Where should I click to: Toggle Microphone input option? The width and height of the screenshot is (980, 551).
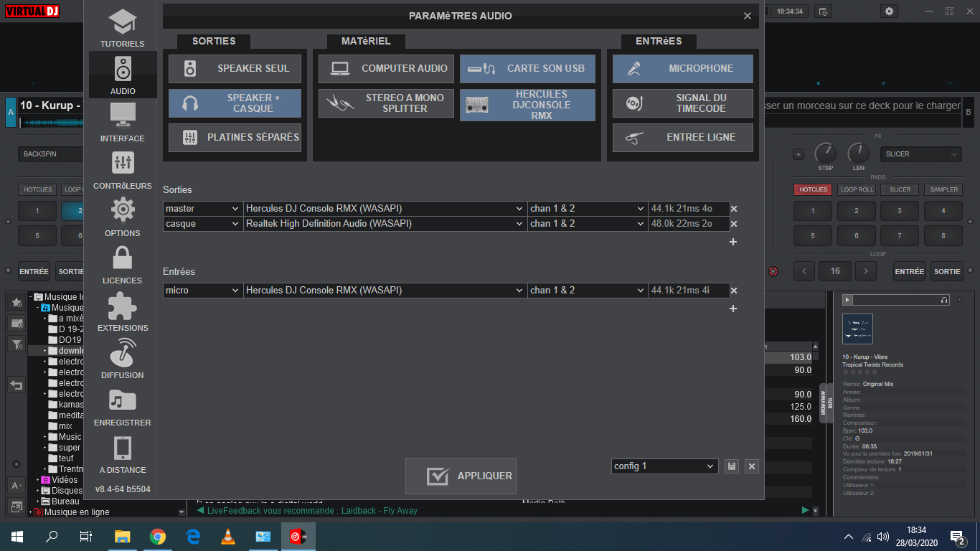point(683,69)
